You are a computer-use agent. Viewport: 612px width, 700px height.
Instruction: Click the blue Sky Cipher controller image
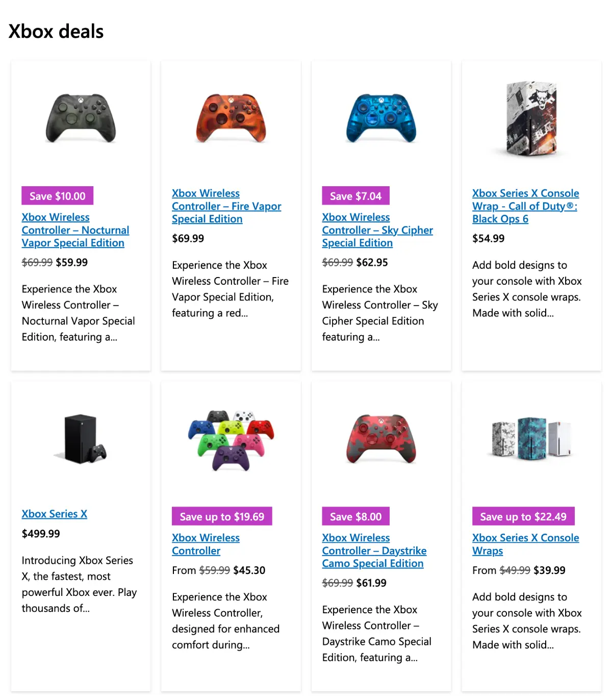381,118
